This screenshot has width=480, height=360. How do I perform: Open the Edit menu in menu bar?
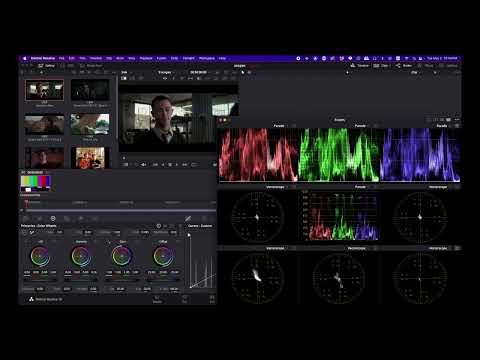[x=72, y=58]
